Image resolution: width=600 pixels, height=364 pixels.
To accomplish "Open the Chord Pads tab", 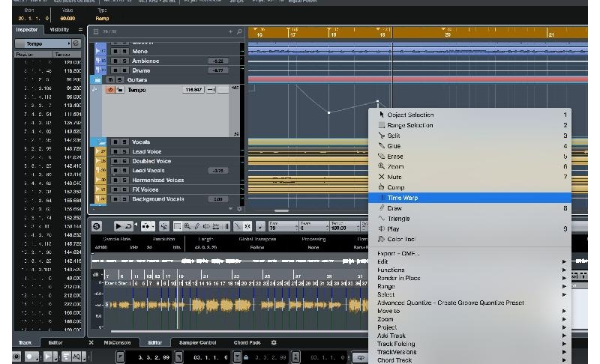I will [247, 342].
